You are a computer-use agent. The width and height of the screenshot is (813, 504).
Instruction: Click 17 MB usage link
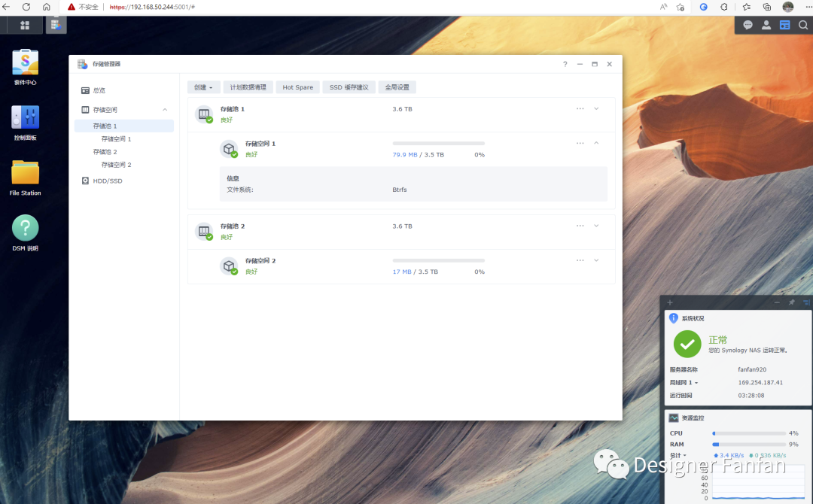click(x=402, y=272)
